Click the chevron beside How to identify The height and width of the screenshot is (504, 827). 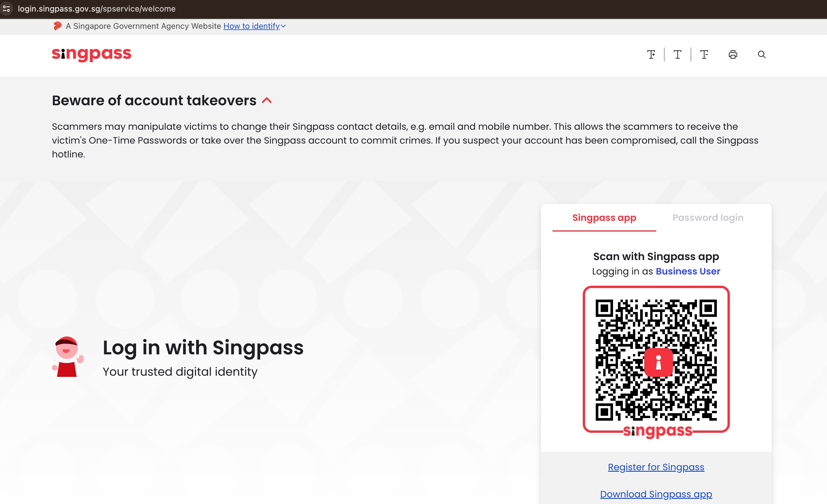point(283,26)
